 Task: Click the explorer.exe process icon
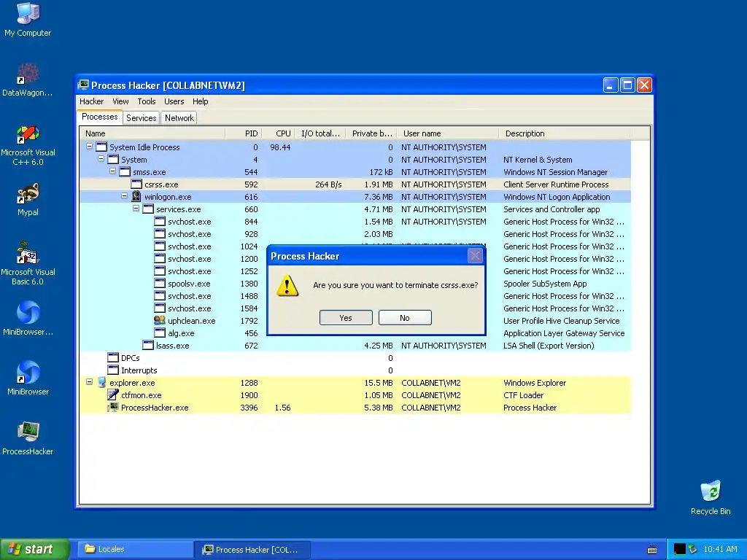[x=101, y=382]
